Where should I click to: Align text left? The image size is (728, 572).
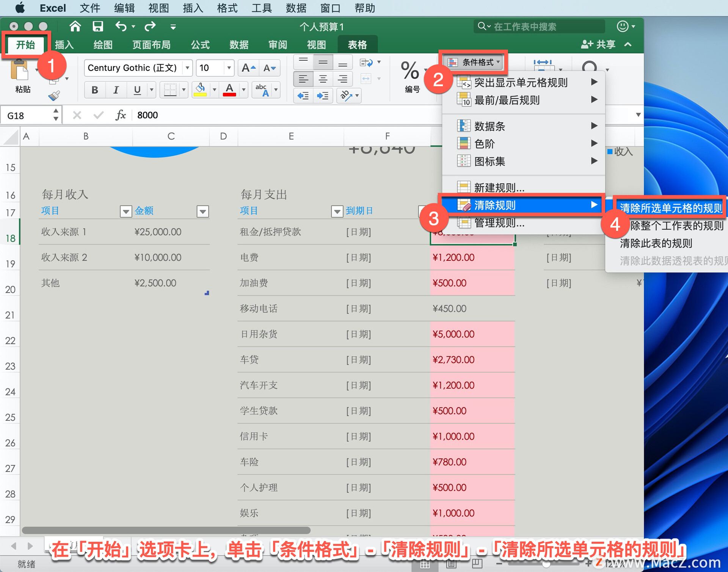pos(303,79)
